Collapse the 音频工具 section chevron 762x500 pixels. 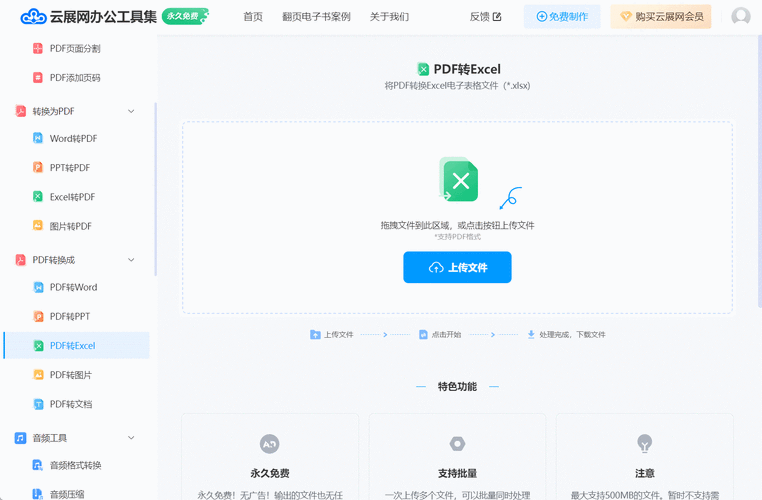click(131, 438)
